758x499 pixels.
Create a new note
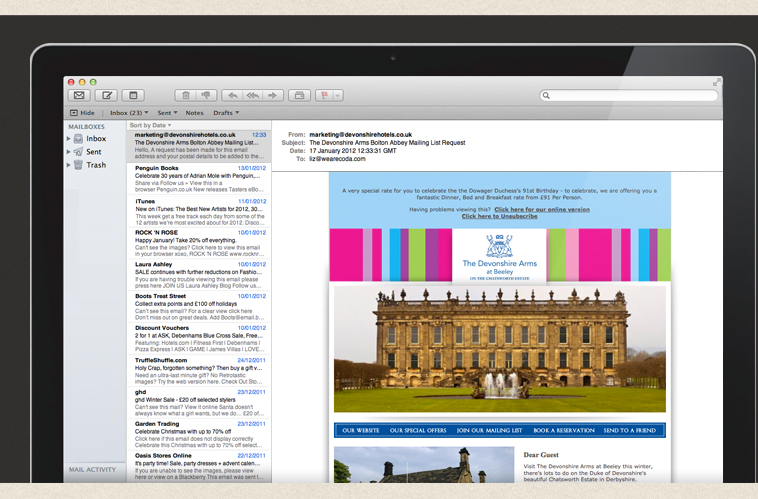point(133,95)
